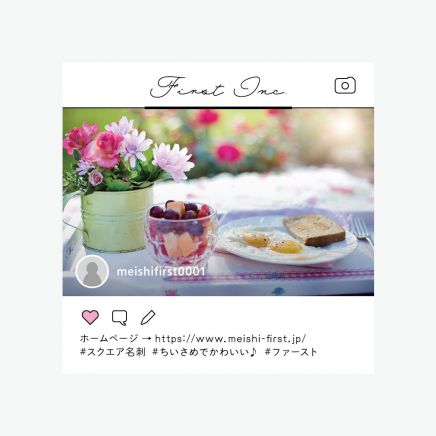Screen dimensions: 436x436
Task: Open the #ファースト hashtag
Action: point(291,352)
